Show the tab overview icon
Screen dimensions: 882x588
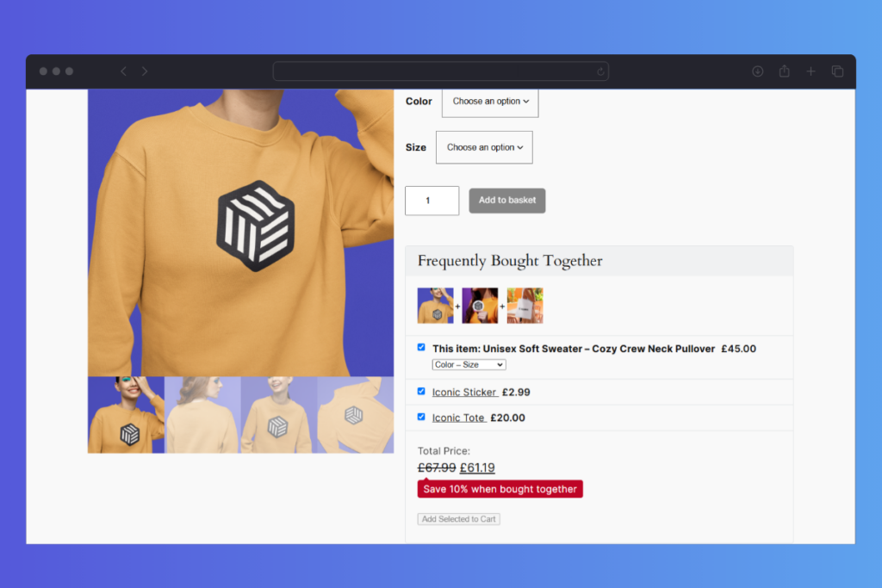[837, 71]
